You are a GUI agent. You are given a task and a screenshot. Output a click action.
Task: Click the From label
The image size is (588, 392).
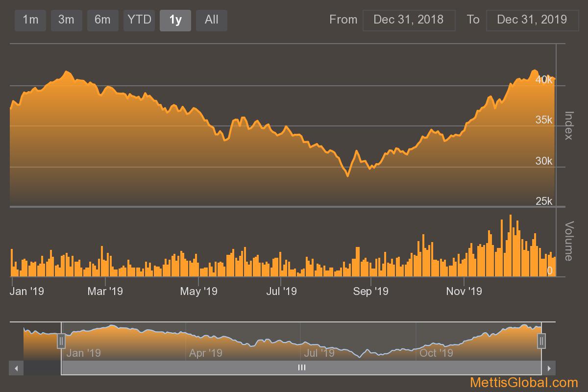[343, 20]
